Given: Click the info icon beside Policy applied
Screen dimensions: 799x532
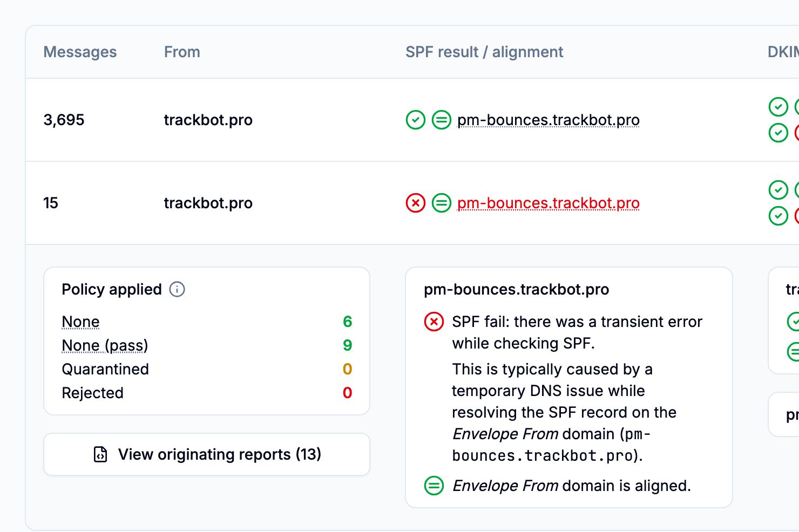Looking at the screenshot, I should click(177, 289).
